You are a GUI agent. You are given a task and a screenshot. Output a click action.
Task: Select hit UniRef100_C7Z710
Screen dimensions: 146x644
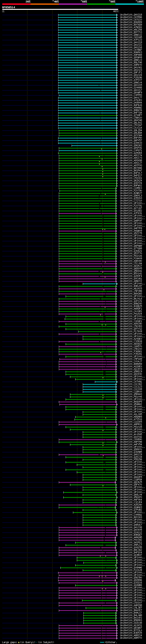click(x=131, y=201)
